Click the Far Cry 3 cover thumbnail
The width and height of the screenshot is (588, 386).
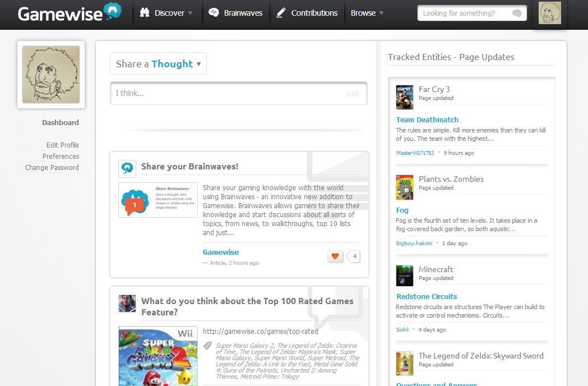pos(405,97)
